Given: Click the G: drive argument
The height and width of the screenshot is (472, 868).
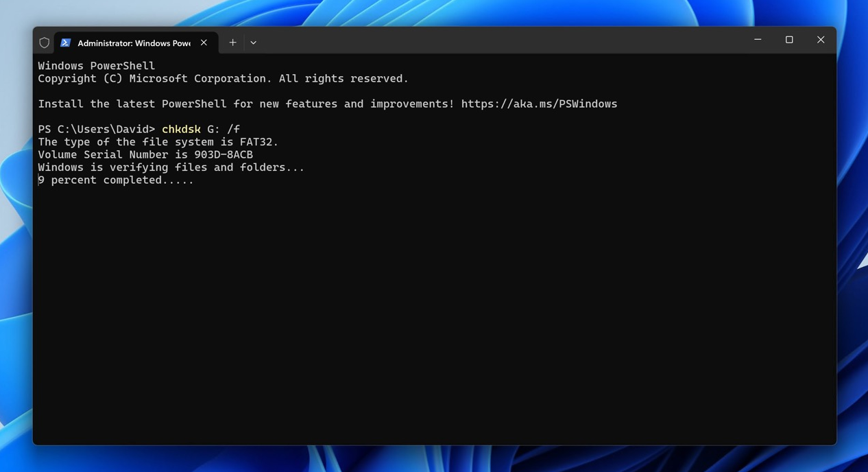Looking at the screenshot, I should tap(213, 129).
